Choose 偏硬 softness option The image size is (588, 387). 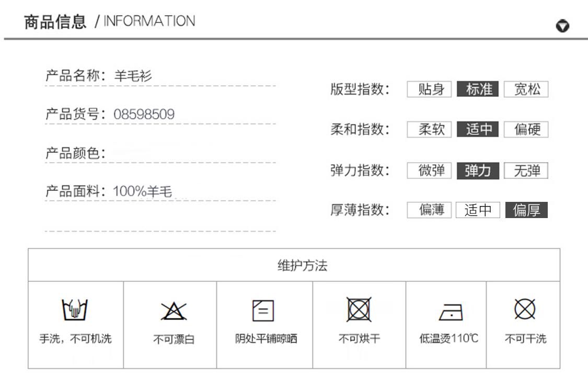pos(526,129)
